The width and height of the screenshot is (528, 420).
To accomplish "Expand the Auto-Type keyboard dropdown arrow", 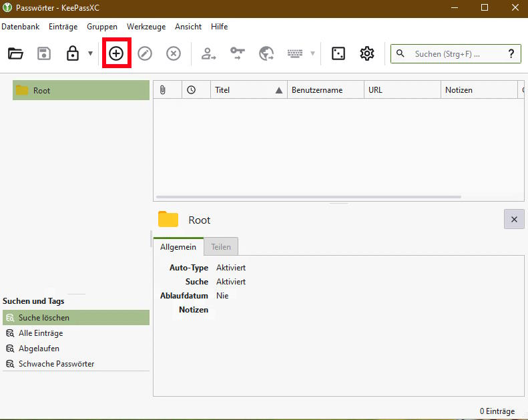I will [x=312, y=54].
